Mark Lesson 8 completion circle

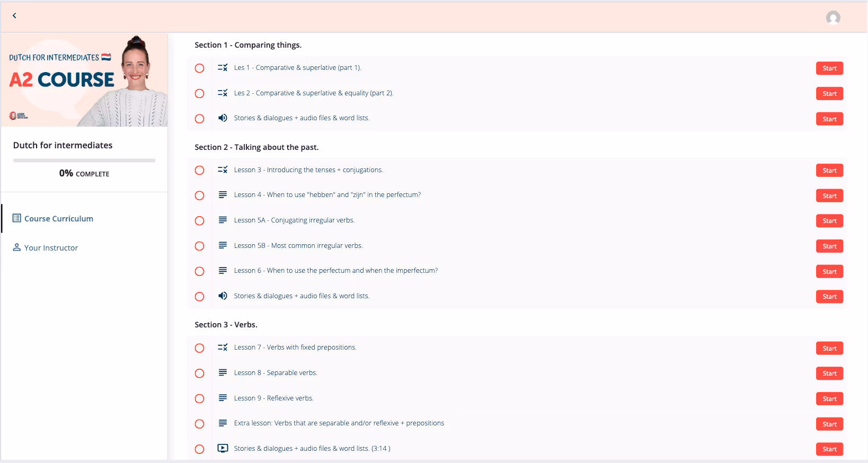pyautogui.click(x=199, y=373)
